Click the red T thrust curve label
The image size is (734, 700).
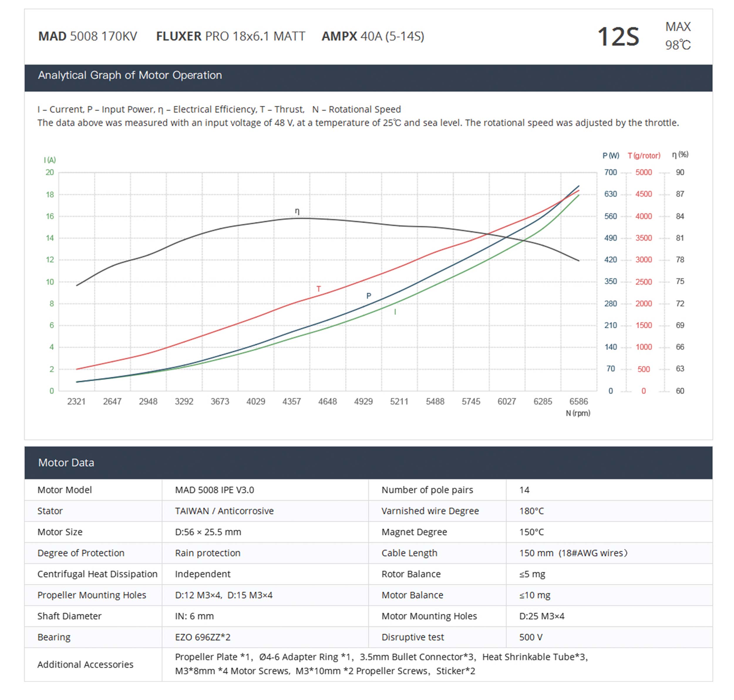click(x=318, y=289)
